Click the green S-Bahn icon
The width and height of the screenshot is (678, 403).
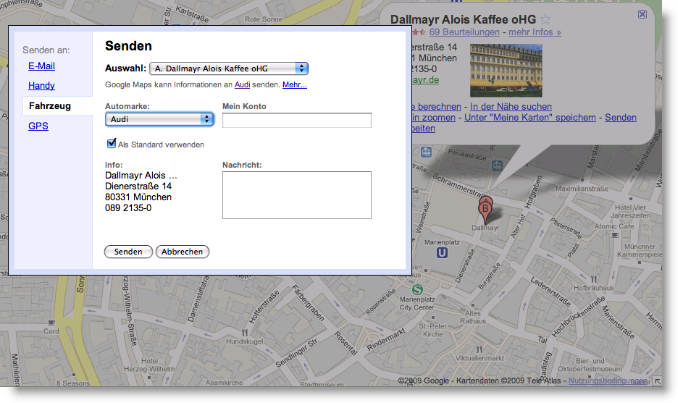coord(417,289)
